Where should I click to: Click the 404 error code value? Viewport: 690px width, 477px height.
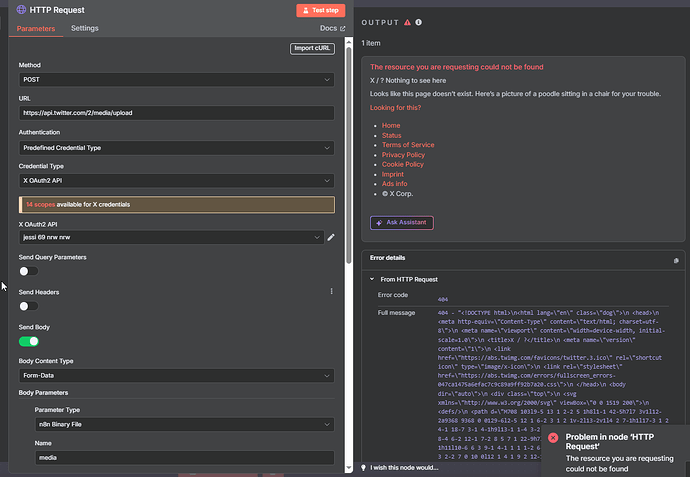point(443,299)
